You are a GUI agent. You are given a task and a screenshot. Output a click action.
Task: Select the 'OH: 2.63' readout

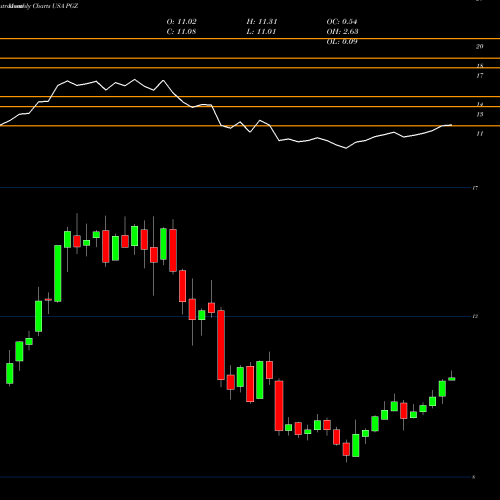342,32
